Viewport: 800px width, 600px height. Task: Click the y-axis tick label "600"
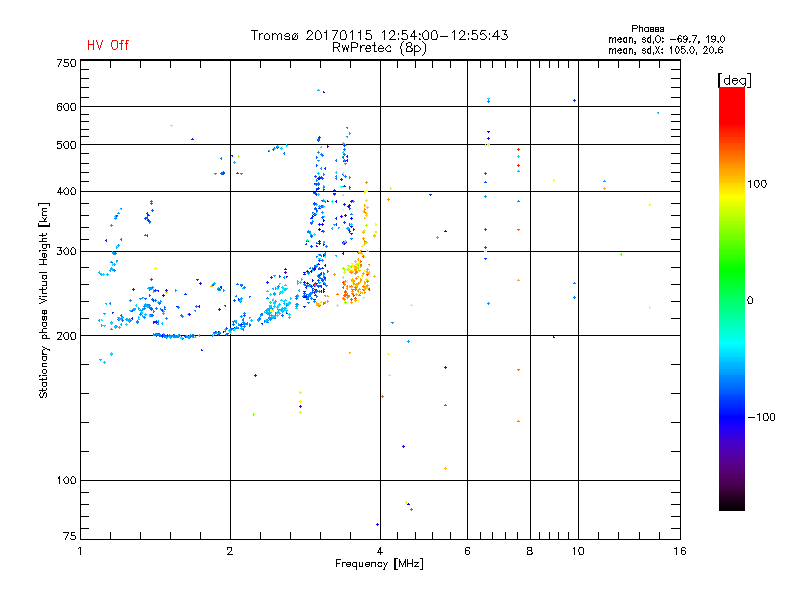tap(66, 107)
